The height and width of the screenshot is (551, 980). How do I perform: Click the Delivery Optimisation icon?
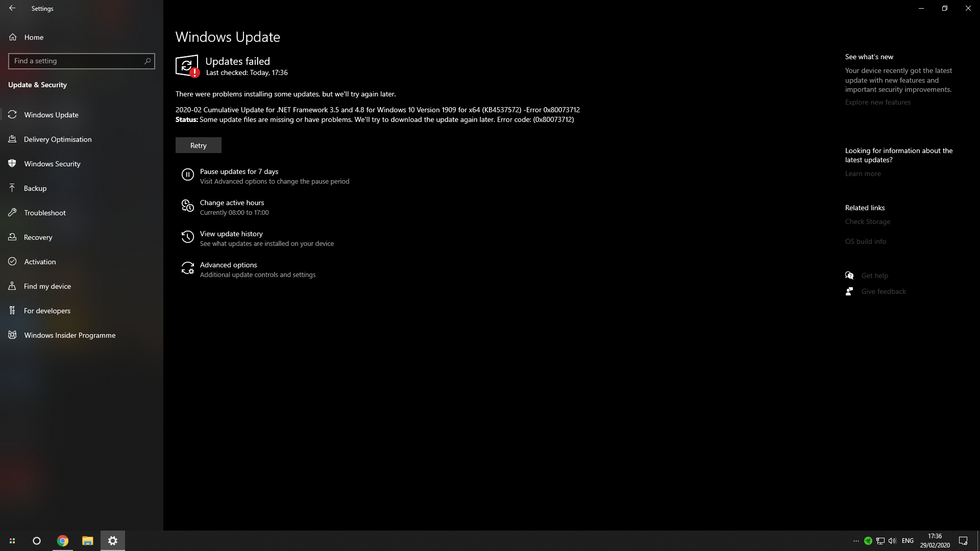click(x=12, y=139)
